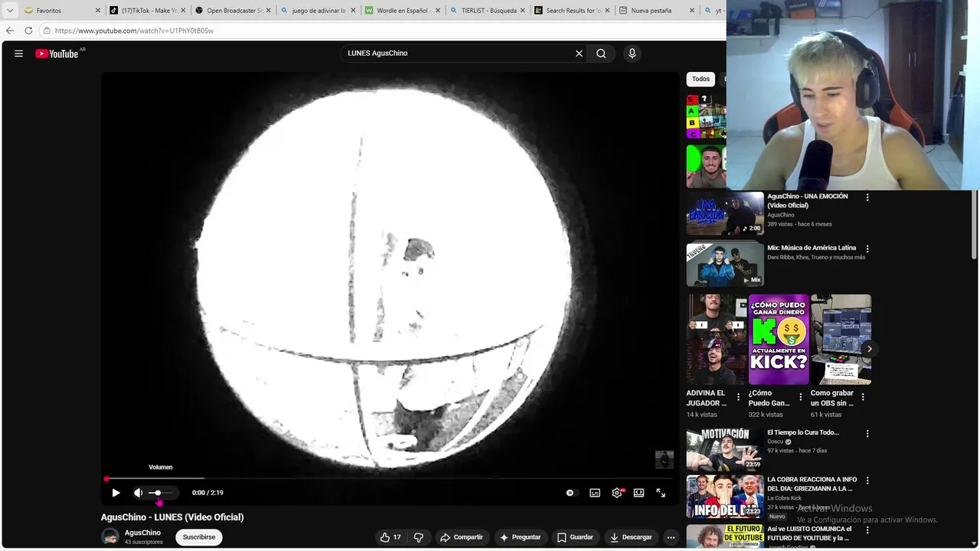Open UNA EMOCIÓN video thumbnail

coord(725,214)
